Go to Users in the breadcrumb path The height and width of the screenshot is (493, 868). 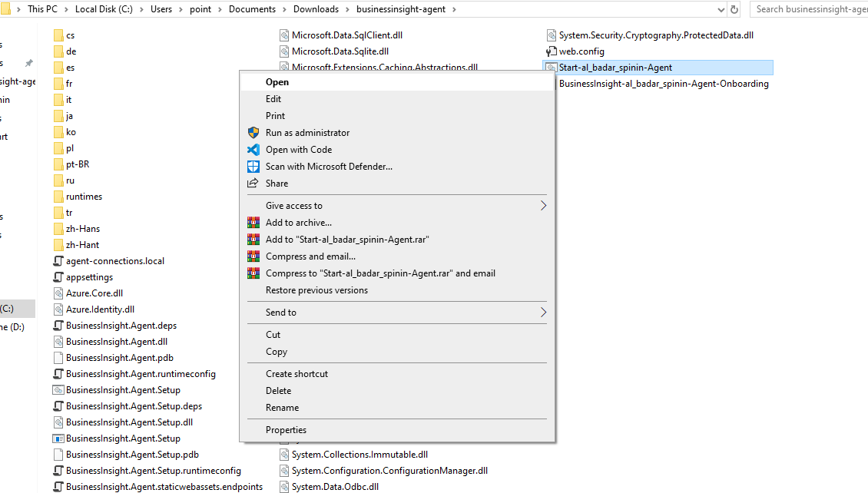point(161,9)
